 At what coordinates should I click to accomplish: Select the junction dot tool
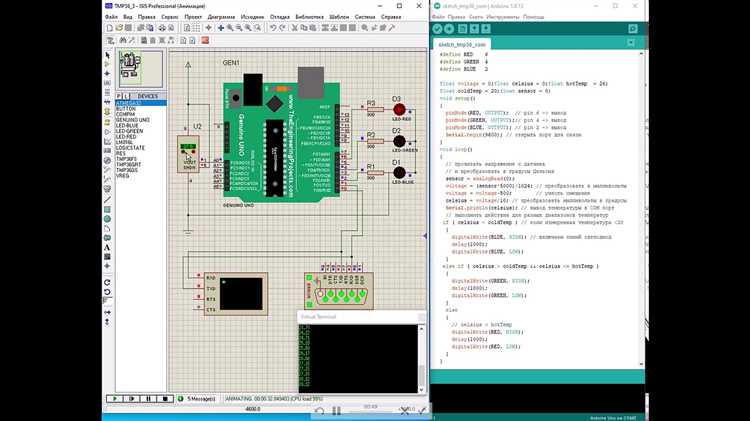(x=107, y=73)
